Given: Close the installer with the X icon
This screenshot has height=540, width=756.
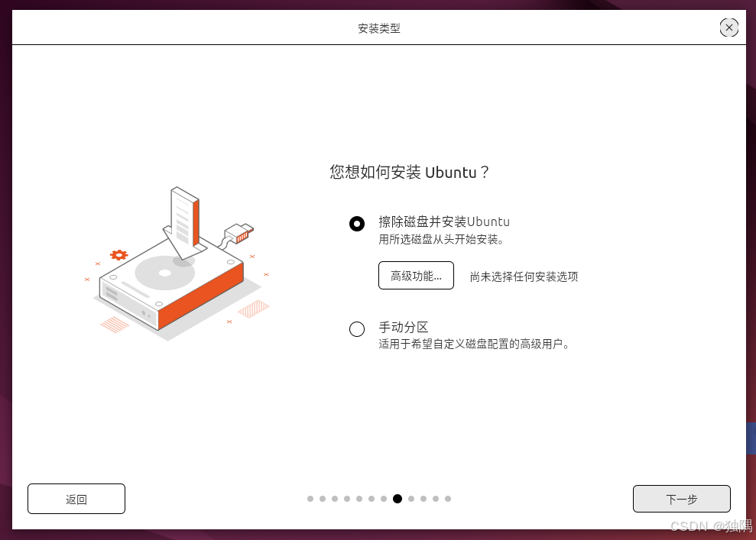Looking at the screenshot, I should pyautogui.click(x=728, y=27).
